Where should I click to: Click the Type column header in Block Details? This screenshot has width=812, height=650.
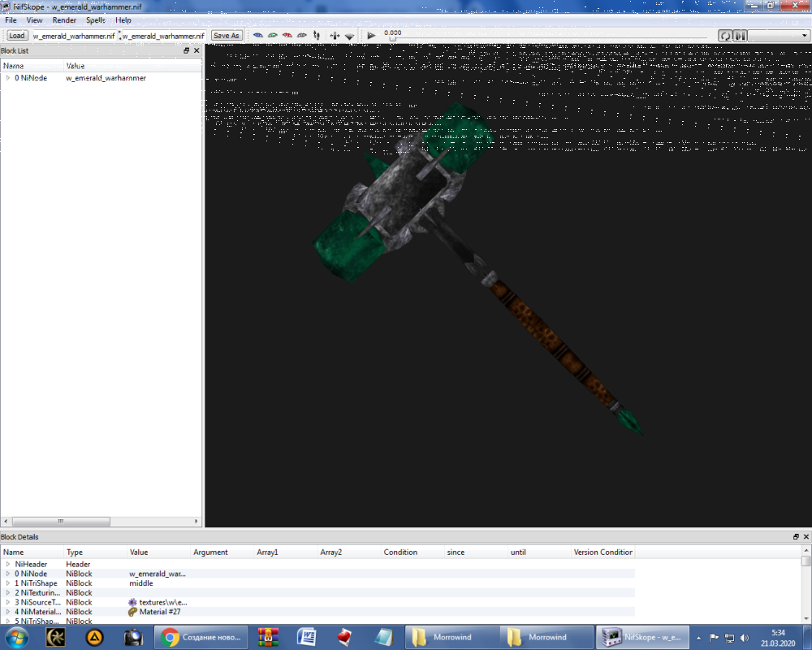click(x=95, y=552)
